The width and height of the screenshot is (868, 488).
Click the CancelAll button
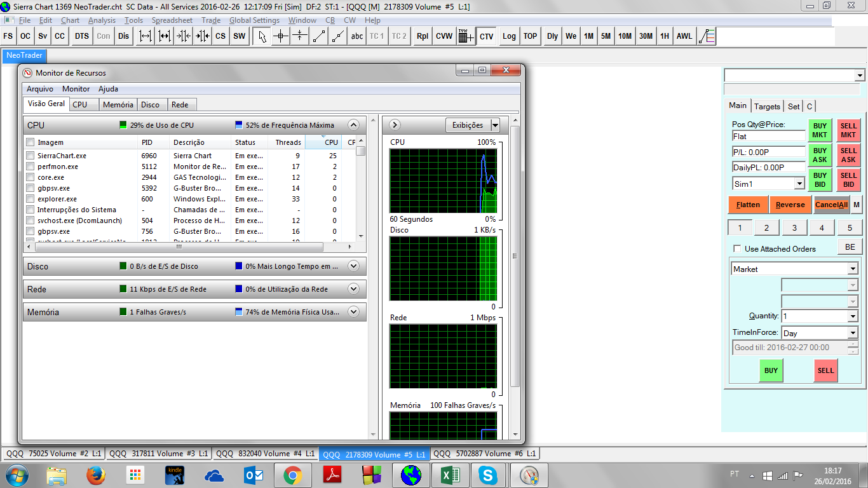point(832,205)
